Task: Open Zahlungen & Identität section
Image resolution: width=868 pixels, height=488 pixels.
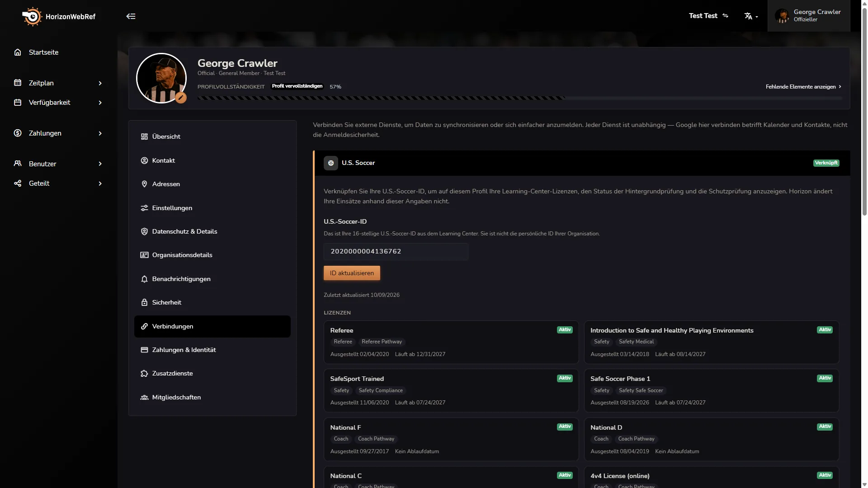Action: pyautogui.click(x=212, y=350)
